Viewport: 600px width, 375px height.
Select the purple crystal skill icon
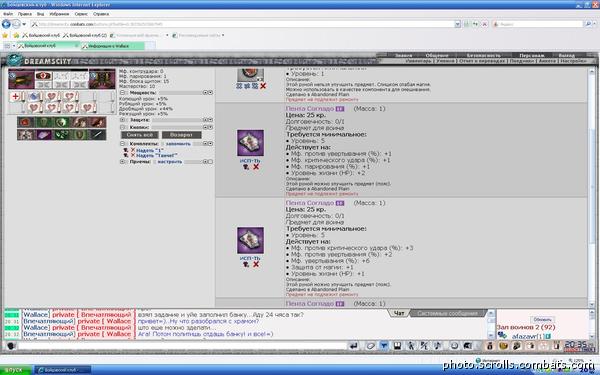coord(44,135)
